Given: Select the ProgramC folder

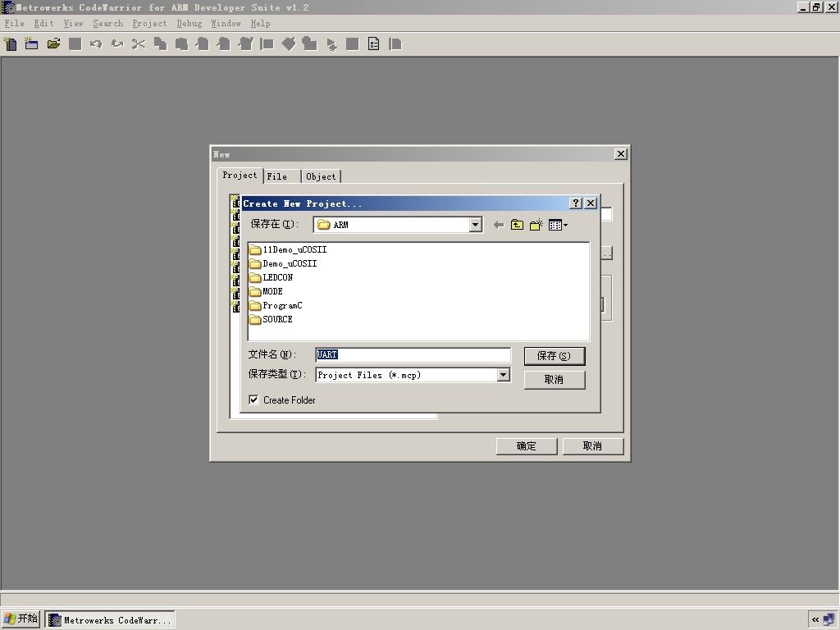Looking at the screenshot, I should (x=276, y=305).
